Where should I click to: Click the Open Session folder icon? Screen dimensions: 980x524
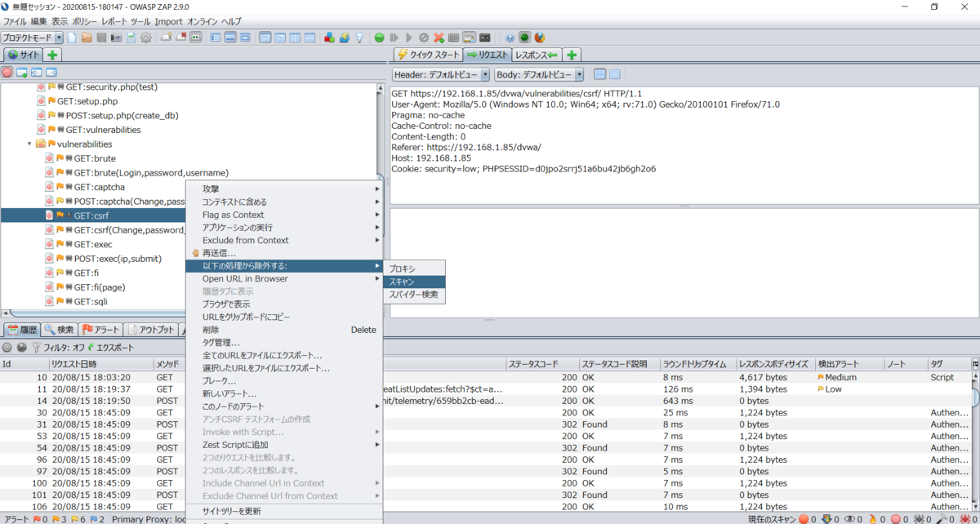coord(87,38)
